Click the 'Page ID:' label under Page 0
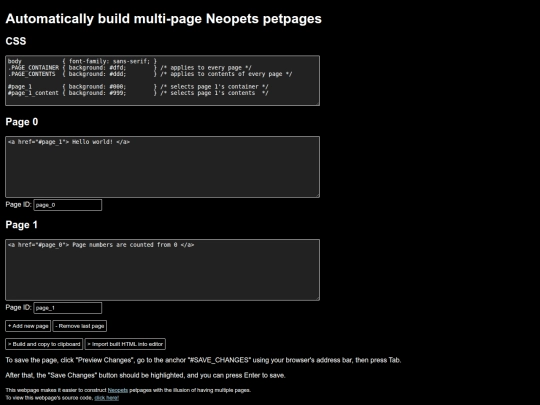Image resolution: width=540 pixels, height=405 pixels. [x=18, y=205]
